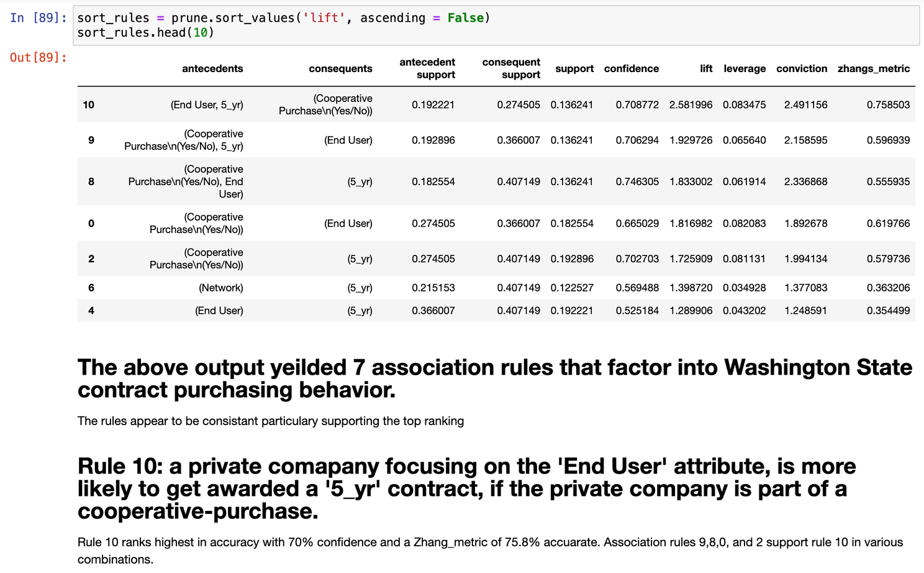Click the 'consequents' column header

click(340, 69)
